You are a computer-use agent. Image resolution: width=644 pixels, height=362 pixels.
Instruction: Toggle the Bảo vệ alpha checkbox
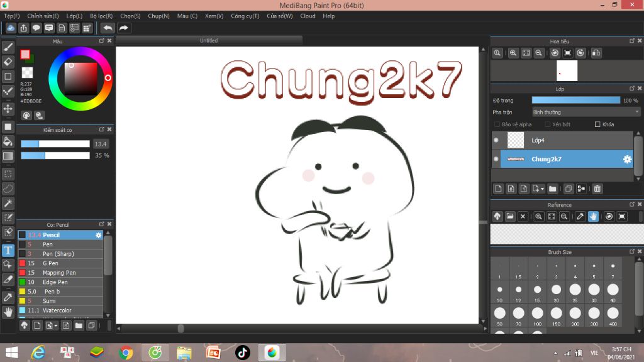coord(497,124)
